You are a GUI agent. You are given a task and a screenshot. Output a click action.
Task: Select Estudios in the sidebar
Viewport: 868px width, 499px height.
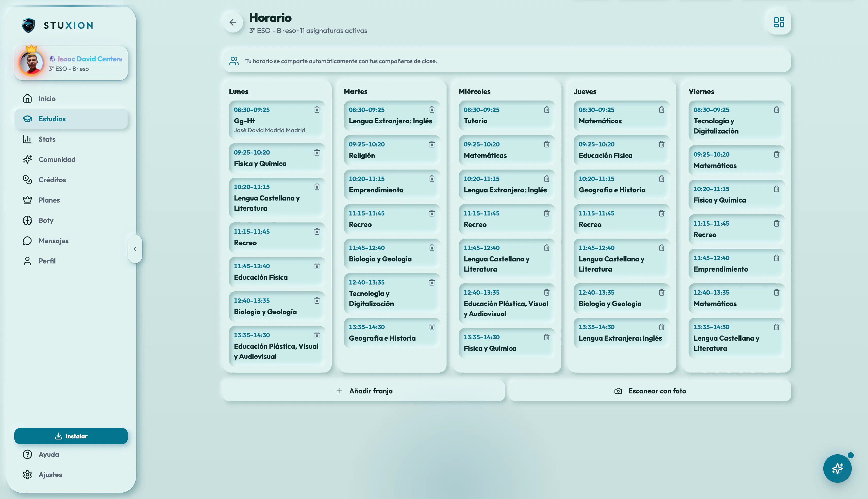click(x=71, y=119)
